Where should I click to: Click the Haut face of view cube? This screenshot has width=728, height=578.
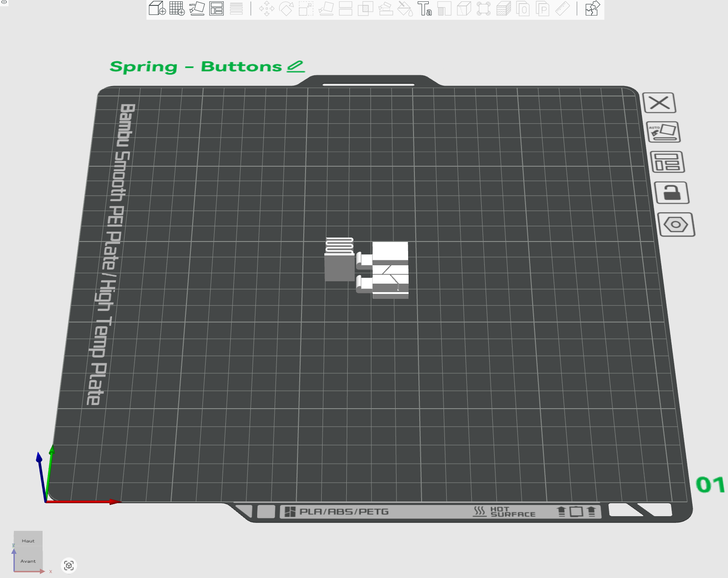point(28,541)
